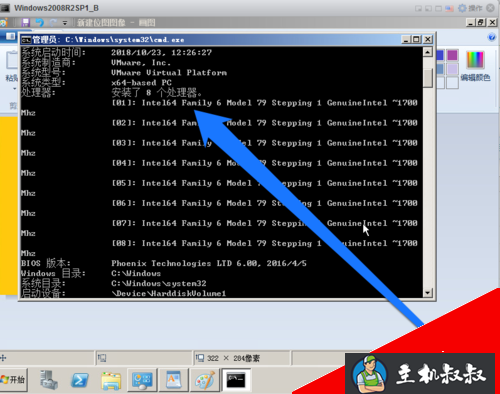Viewport: 500px width, 394px height.
Task: Open the 操作 gear menu in VM console
Action: pos(470,8)
